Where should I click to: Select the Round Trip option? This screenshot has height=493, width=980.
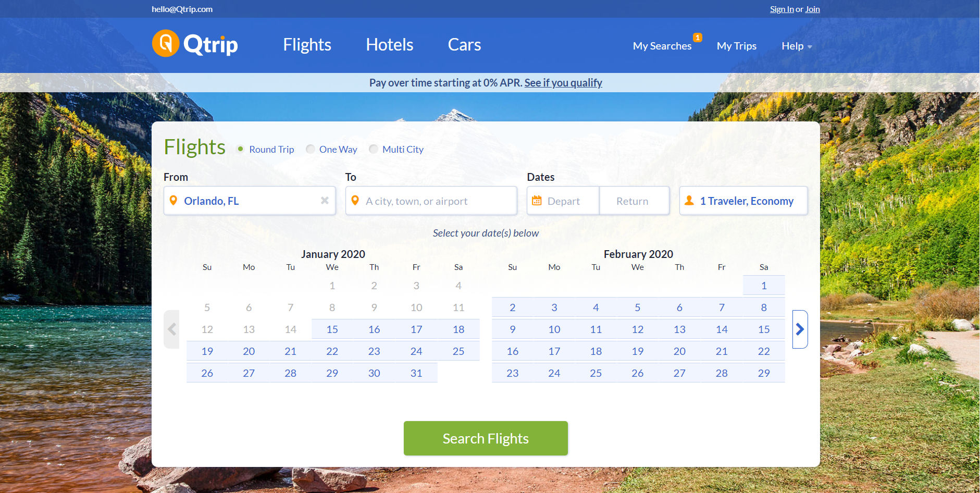(265, 150)
